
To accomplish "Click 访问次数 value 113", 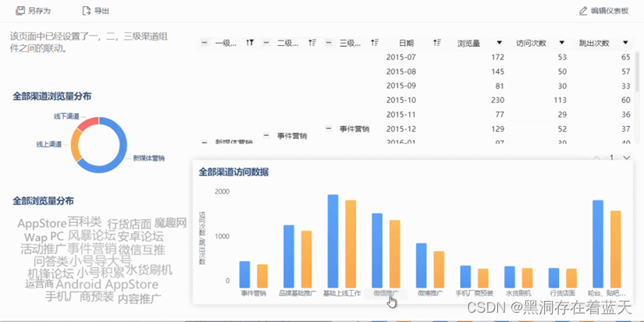I will click(x=560, y=100).
